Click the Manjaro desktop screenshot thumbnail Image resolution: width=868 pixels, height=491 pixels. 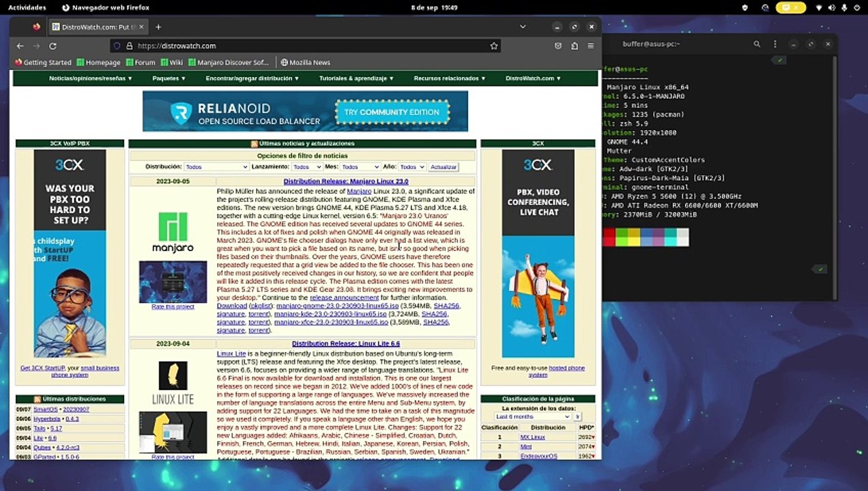(x=173, y=282)
